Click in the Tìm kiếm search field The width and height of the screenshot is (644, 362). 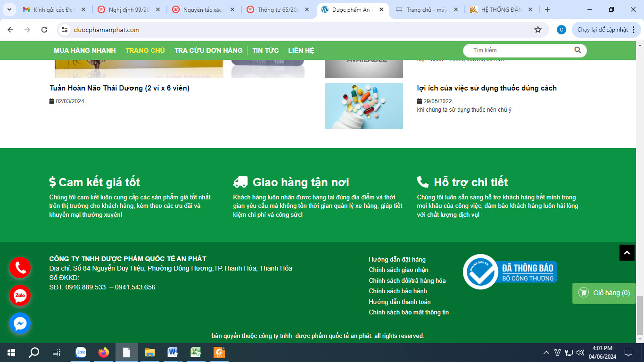519,50
